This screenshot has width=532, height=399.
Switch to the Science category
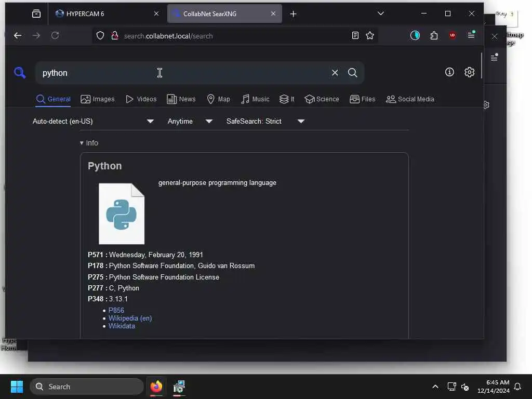(x=322, y=99)
